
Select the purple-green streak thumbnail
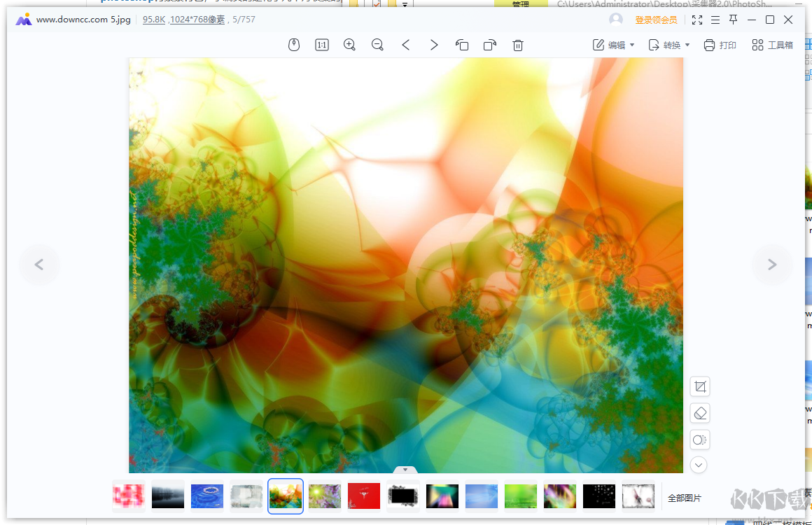point(560,496)
